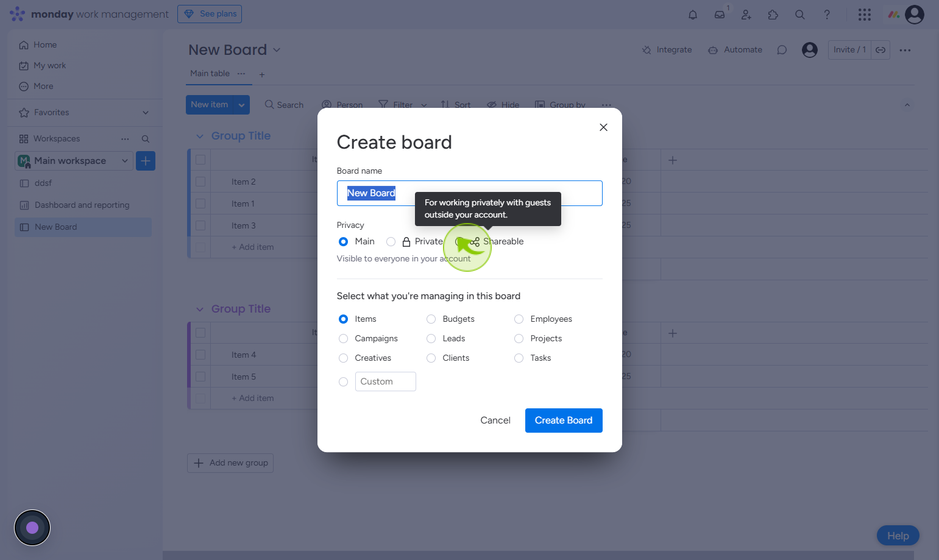
Task: Click the Automate button
Action: 735,50
